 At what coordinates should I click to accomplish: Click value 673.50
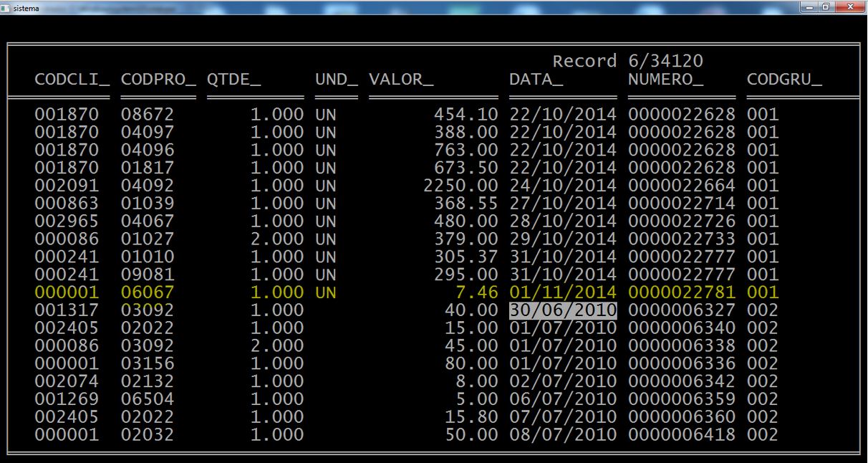tap(466, 168)
